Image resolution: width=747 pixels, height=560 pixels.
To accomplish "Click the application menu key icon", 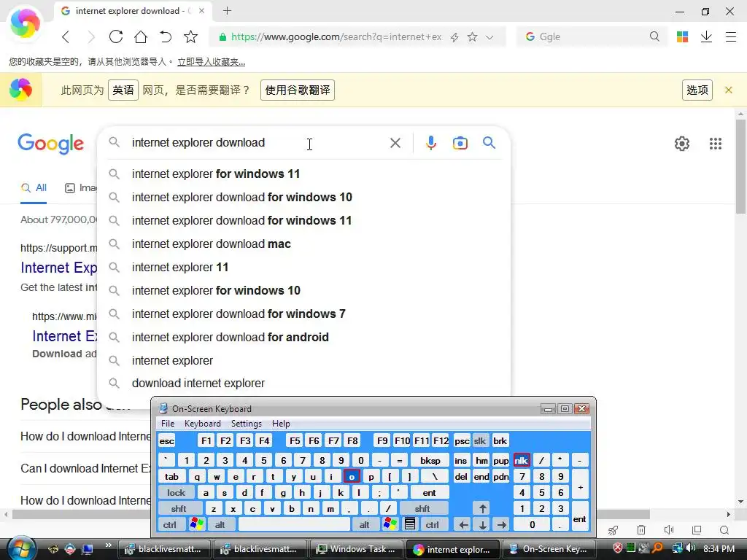I will point(410,525).
